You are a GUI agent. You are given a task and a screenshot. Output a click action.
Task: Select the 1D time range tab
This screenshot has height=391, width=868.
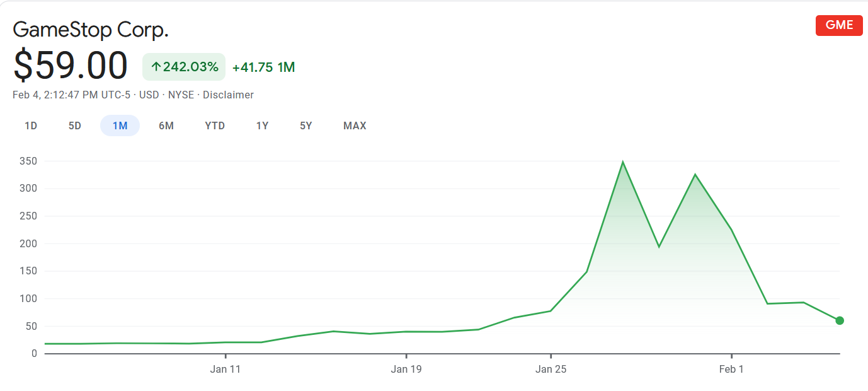pyautogui.click(x=30, y=125)
